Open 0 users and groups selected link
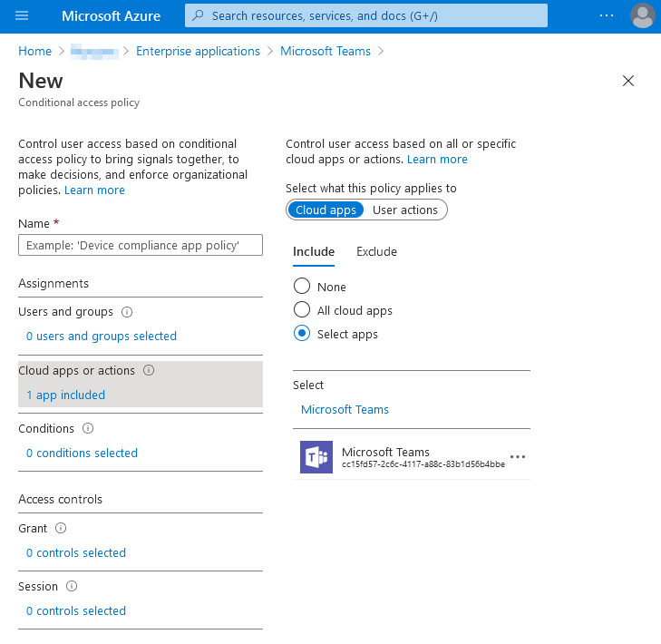 click(102, 337)
